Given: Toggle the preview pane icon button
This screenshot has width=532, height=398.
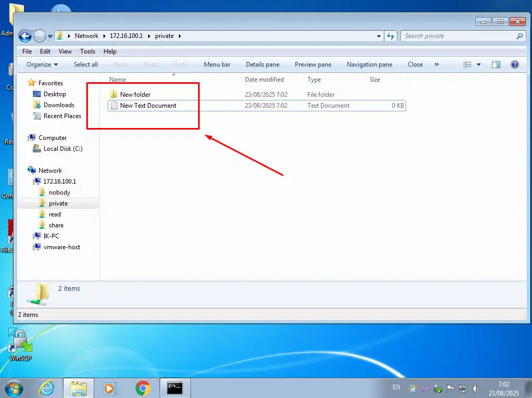Looking at the screenshot, I should coord(496,65).
